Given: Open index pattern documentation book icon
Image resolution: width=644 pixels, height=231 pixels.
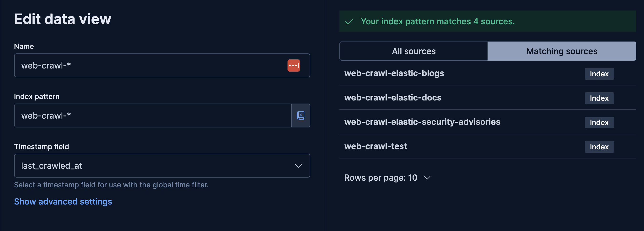Looking at the screenshot, I should [301, 116].
